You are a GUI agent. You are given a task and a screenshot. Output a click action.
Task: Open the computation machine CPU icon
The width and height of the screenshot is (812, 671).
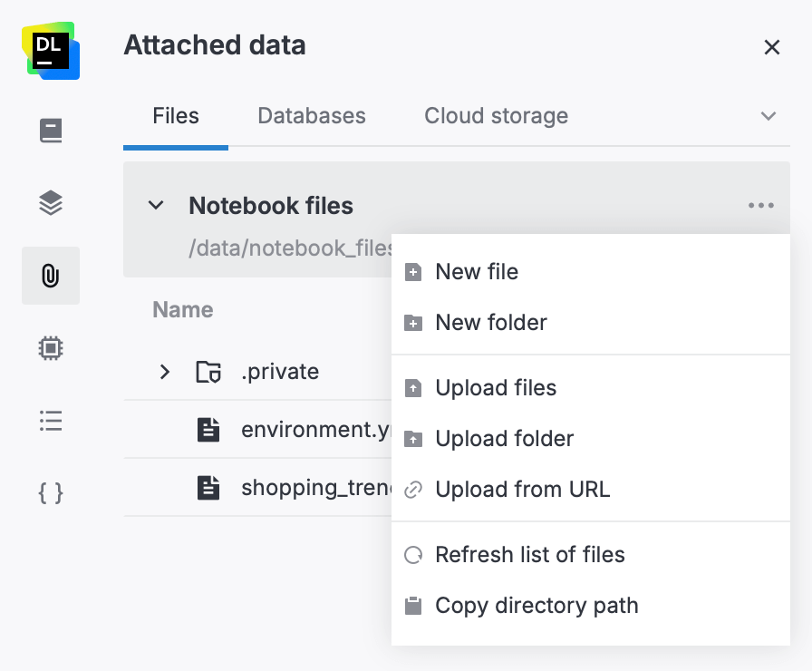click(50, 347)
